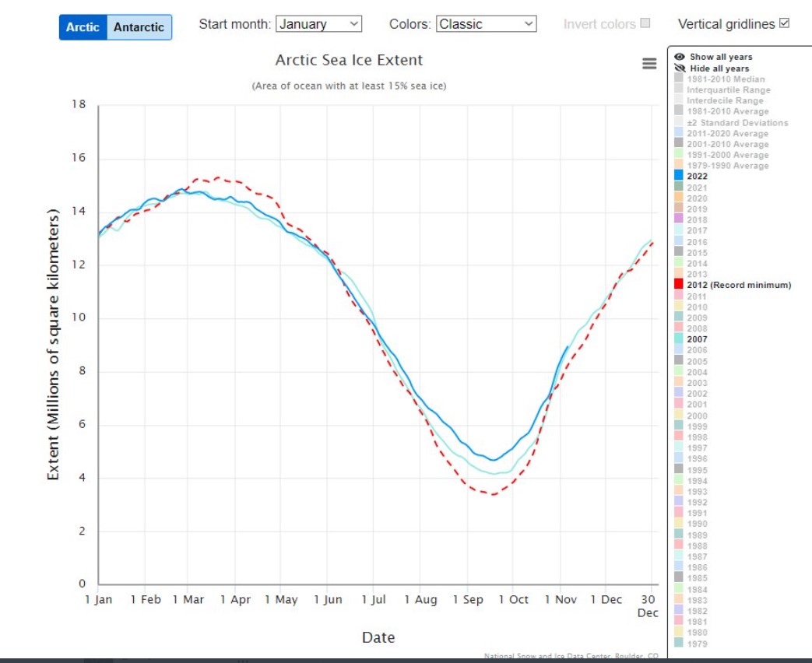Viewport: 812px width, 663px height.
Task: Open the Colors dropdown
Action: point(487,24)
